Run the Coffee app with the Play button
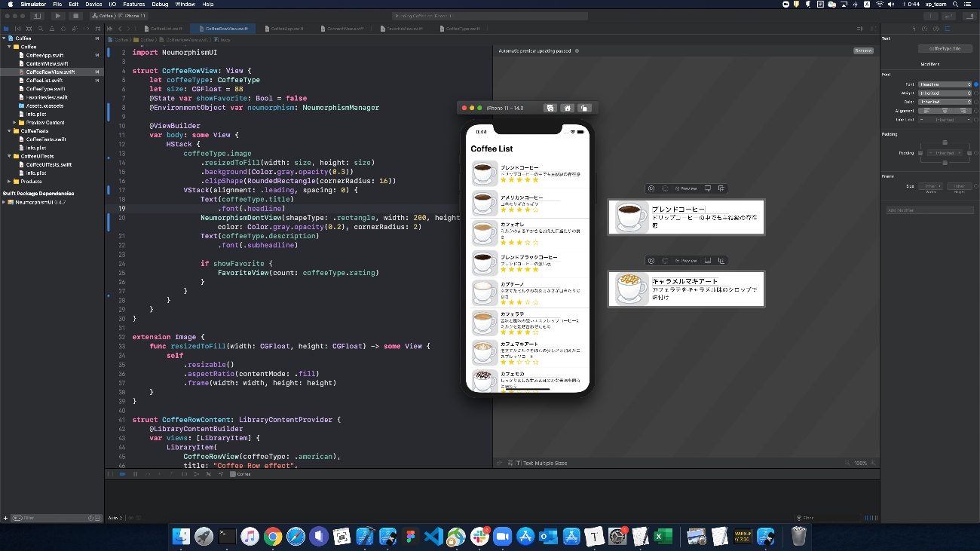Screen dimensions: 980x551 (58, 16)
